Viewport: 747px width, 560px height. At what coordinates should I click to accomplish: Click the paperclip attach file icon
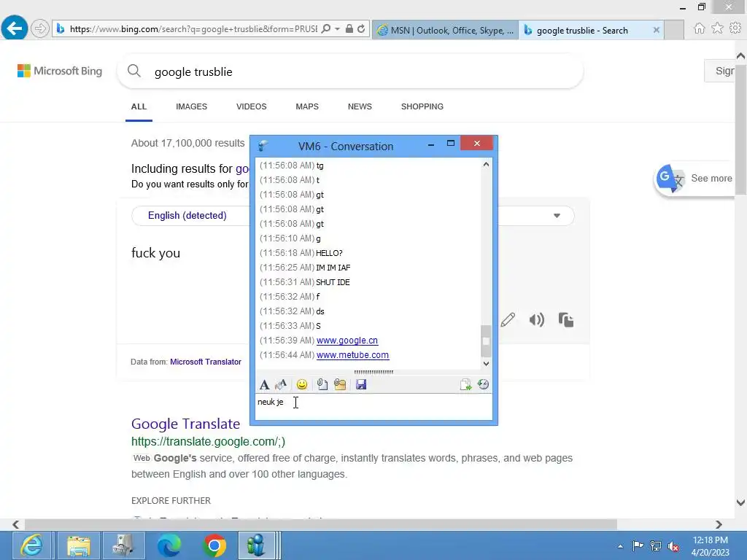tap(322, 385)
